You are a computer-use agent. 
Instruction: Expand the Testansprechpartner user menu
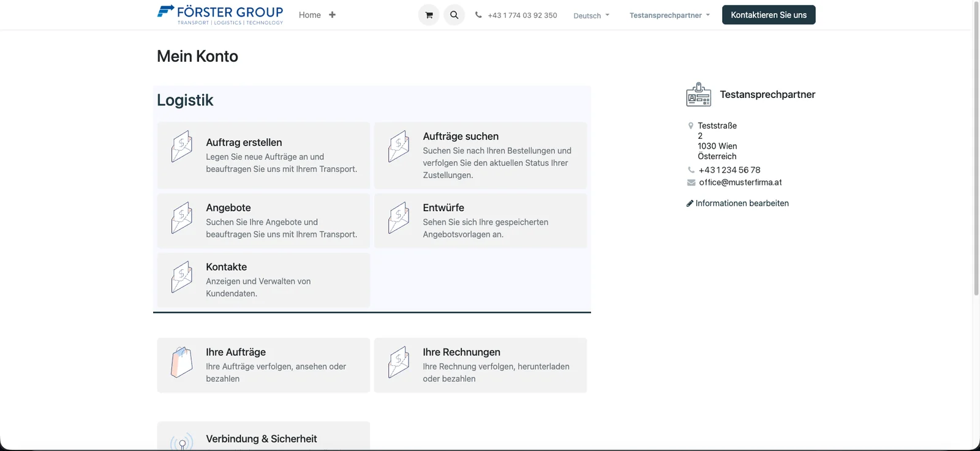pos(669,15)
